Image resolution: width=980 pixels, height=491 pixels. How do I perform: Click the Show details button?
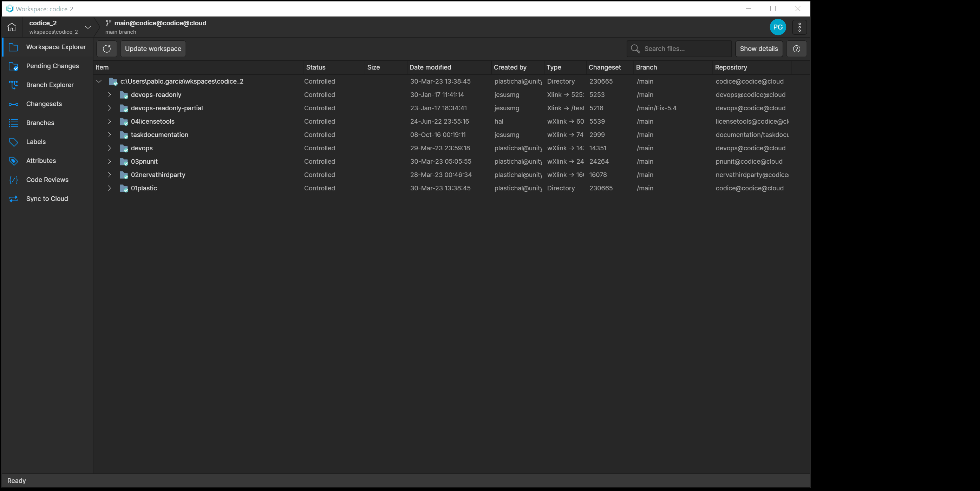[759, 49]
